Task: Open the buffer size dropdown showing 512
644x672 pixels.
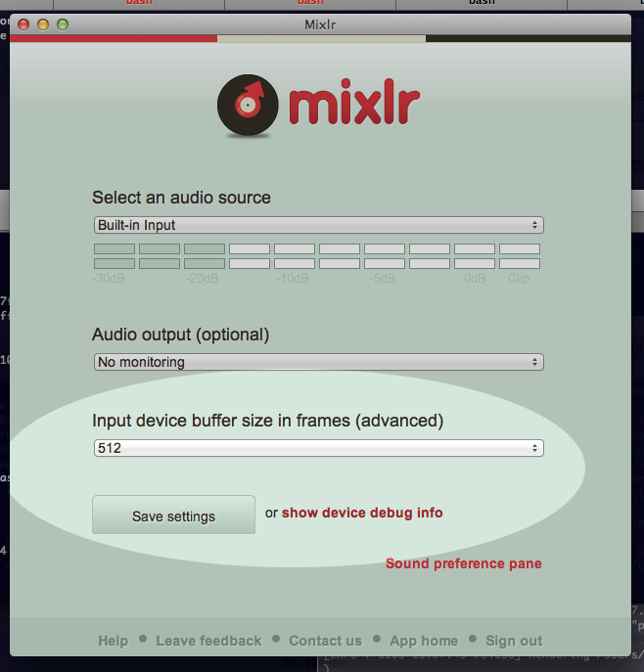Action: tap(318, 448)
